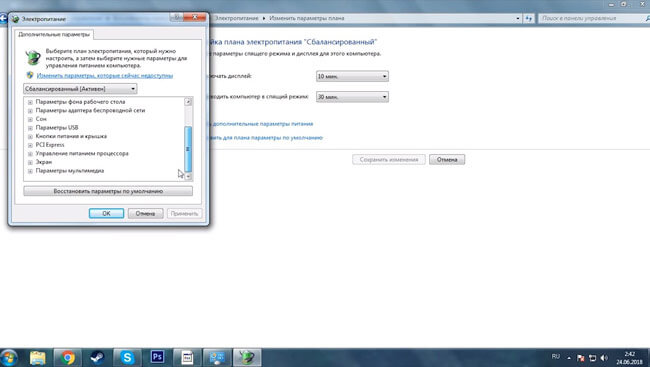This screenshot has width=650, height=367.
Task: Click the breadcrumb arrow after Электропитание
Action: tap(264, 18)
